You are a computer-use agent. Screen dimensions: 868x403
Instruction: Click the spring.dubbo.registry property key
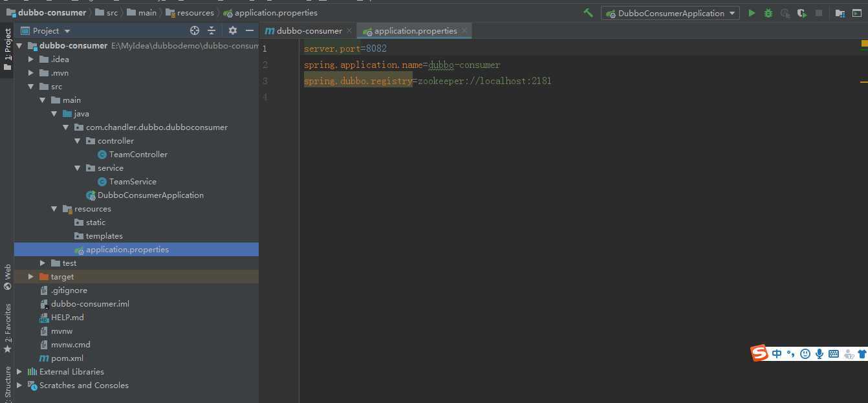click(x=358, y=81)
